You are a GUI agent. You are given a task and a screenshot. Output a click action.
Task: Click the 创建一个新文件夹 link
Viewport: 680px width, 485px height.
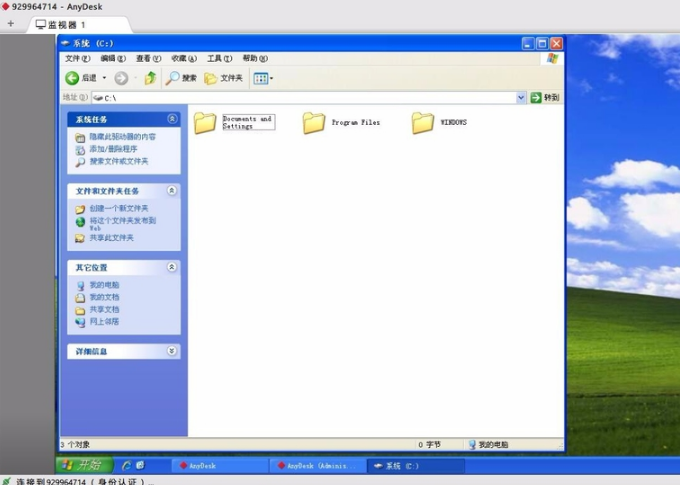(x=118, y=208)
